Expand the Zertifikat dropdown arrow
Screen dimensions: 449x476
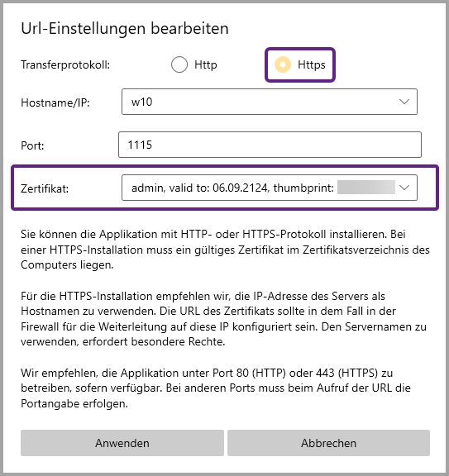(x=404, y=188)
